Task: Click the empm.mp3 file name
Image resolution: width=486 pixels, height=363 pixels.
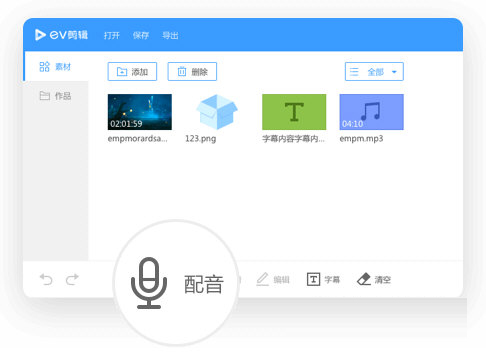Action: coord(361,139)
